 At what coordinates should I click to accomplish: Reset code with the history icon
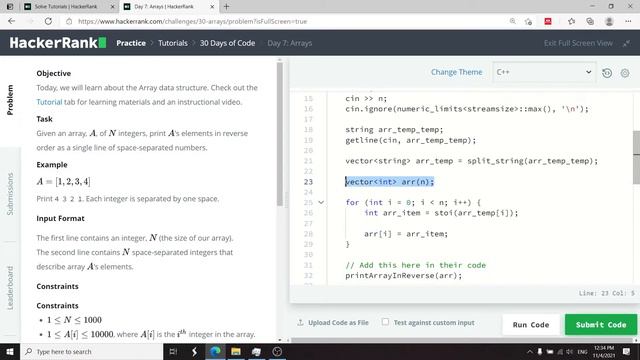[607, 73]
